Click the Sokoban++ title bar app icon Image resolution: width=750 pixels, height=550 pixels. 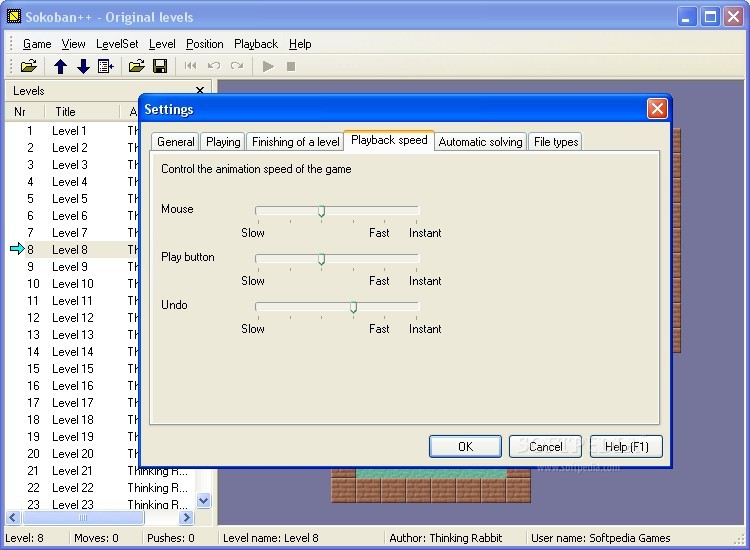[14, 17]
